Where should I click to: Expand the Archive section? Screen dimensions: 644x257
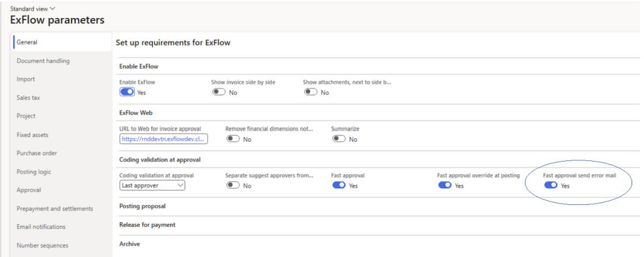pyautogui.click(x=129, y=244)
